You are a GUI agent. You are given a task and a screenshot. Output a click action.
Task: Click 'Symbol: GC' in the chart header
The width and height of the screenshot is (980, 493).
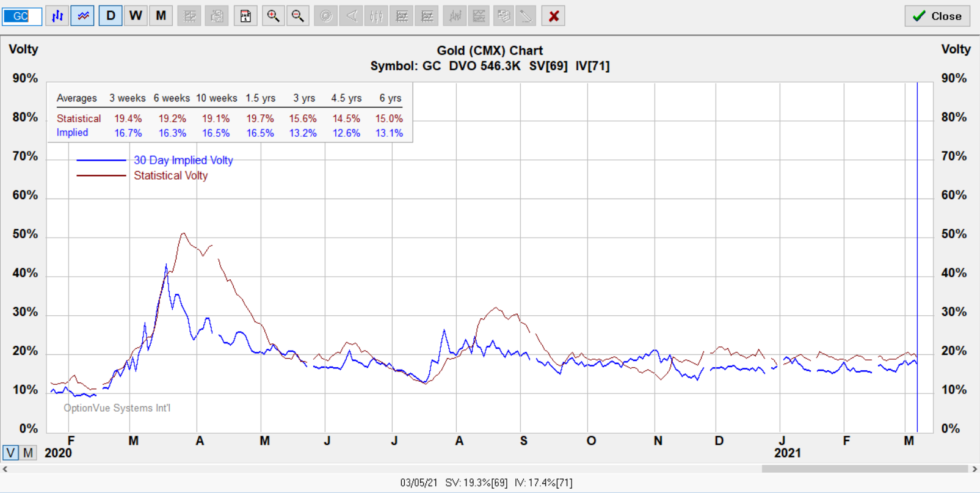[x=405, y=66]
